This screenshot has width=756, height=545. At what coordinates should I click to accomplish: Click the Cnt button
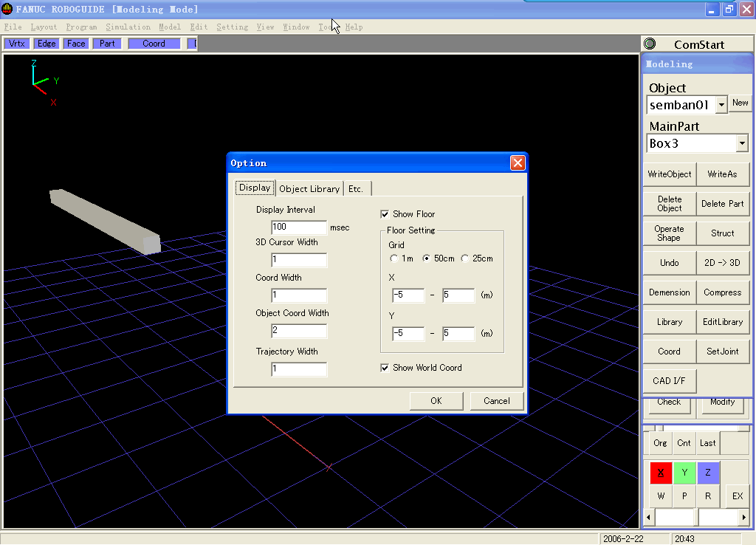click(684, 443)
